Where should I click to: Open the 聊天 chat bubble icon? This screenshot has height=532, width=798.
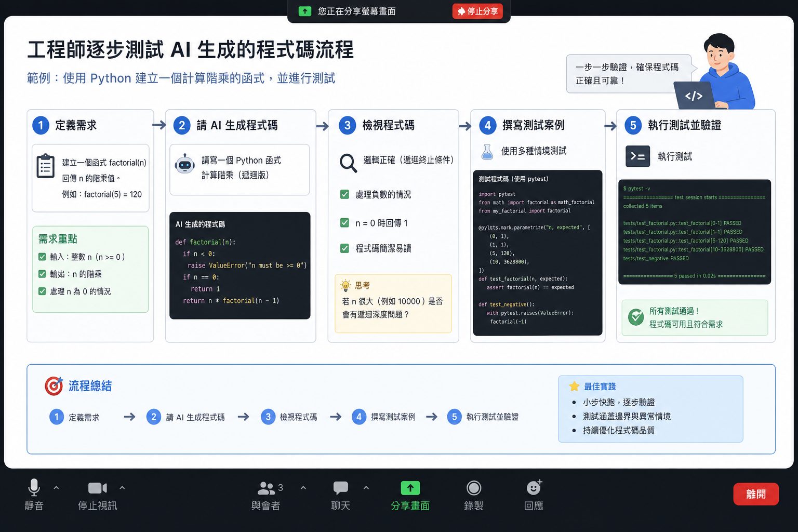pos(340,488)
